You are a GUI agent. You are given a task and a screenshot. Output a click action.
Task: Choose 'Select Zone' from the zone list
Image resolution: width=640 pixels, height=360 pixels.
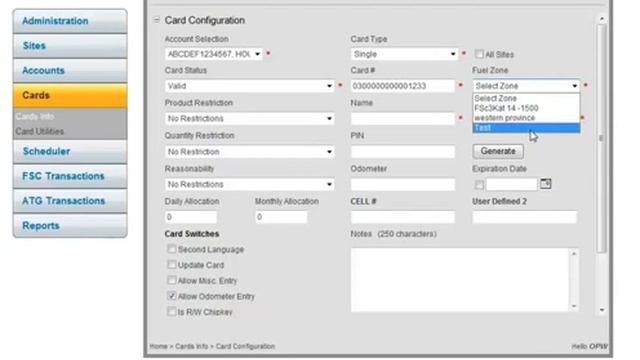coord(526,98)
